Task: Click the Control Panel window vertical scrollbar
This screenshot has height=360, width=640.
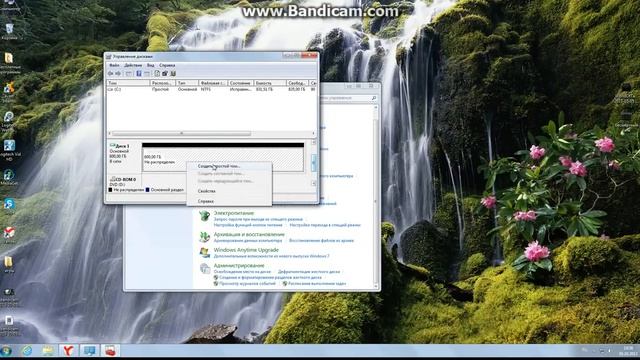Action: click(376, 197)
